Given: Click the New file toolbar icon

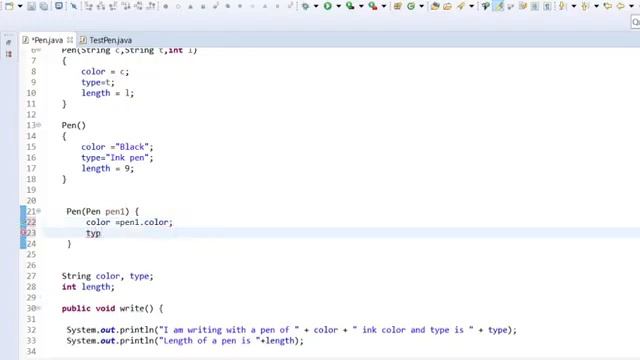Looking at the screenshot, I should pyautogui.click(x=9, y=6).
